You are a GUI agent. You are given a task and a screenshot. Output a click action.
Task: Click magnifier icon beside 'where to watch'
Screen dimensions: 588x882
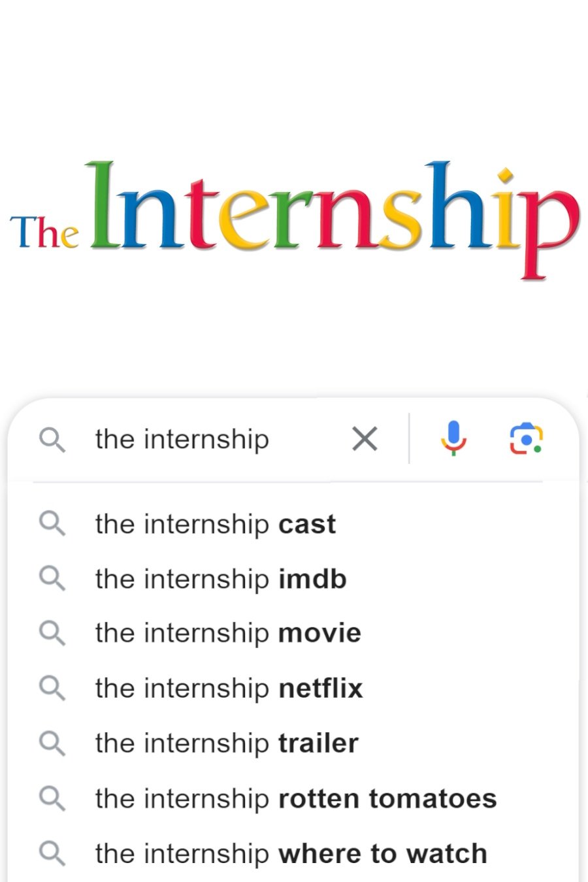point(52,853)
